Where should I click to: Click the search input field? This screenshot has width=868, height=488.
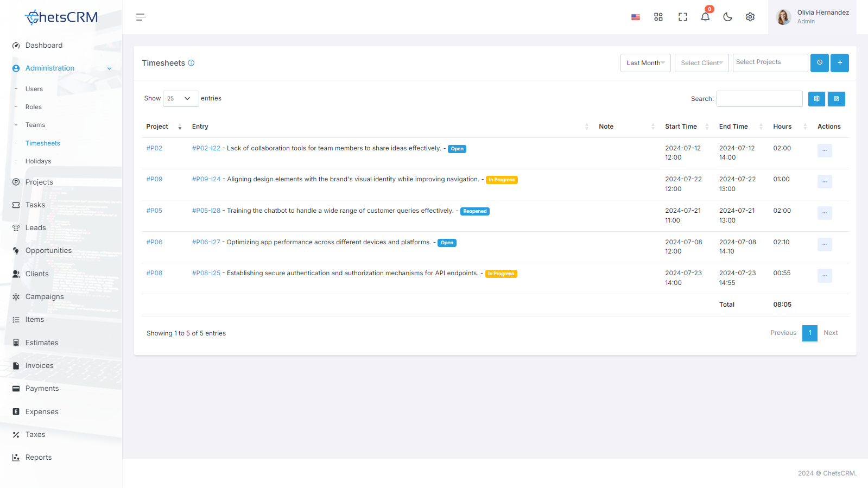tap(759, 99)
